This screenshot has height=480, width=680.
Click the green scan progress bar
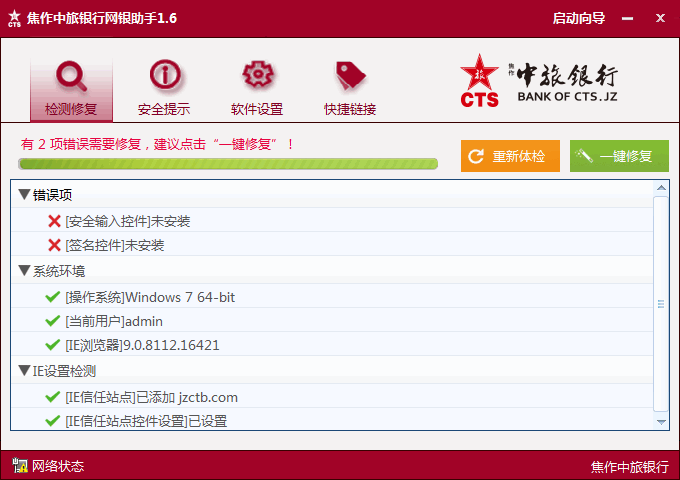point(228,164)
